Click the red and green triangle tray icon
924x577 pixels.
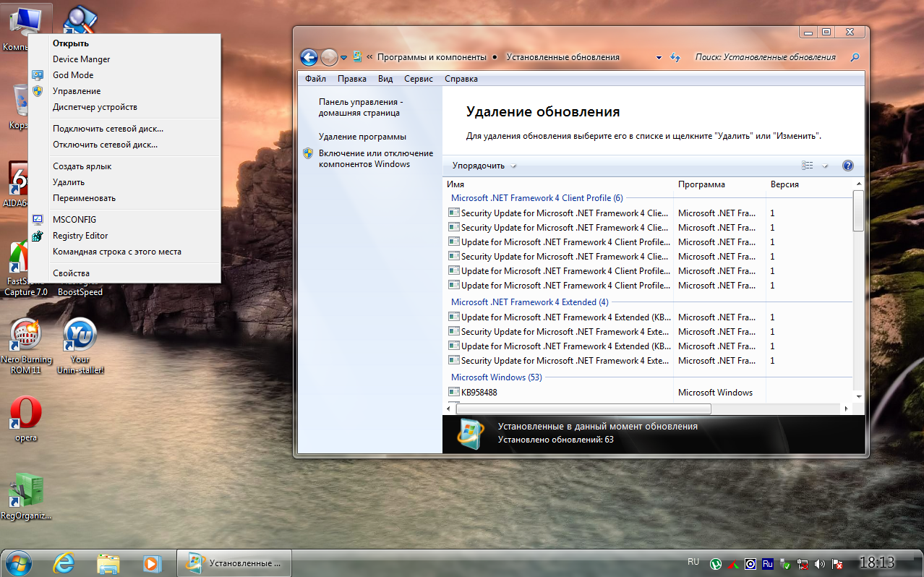pyautogui.click(x=733, y=563)
